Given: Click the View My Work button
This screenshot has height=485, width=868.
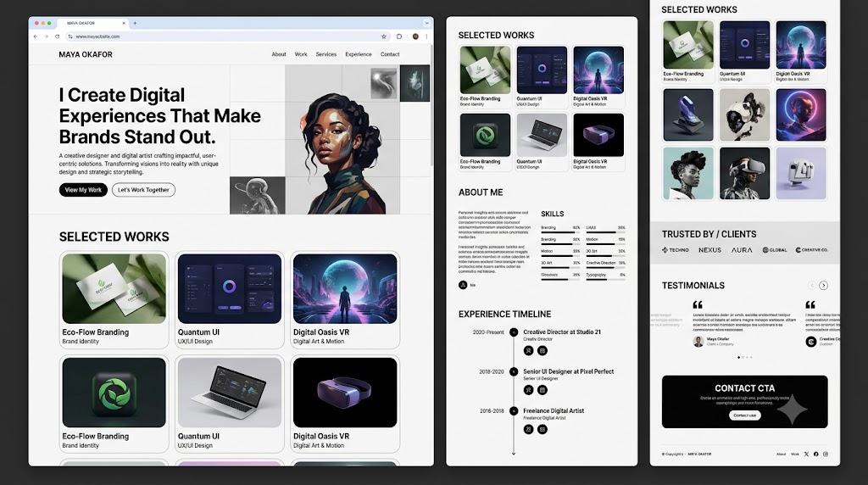Looking at the screenshot, I should click(83, 190).
